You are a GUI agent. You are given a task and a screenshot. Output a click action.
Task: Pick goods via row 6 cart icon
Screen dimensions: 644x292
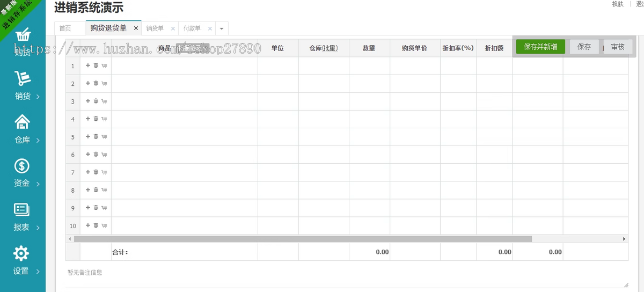(x=104, y=154)
